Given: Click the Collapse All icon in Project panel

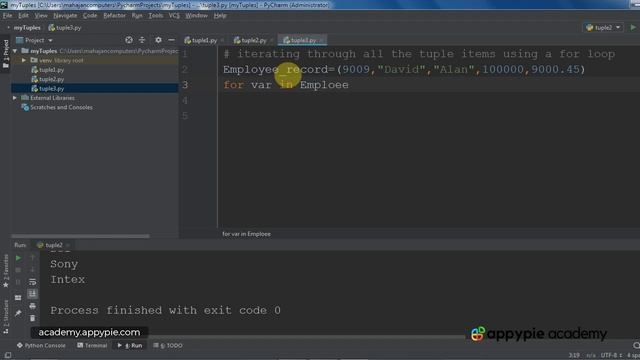Looking at the screenshot, I should coord(142,40).
